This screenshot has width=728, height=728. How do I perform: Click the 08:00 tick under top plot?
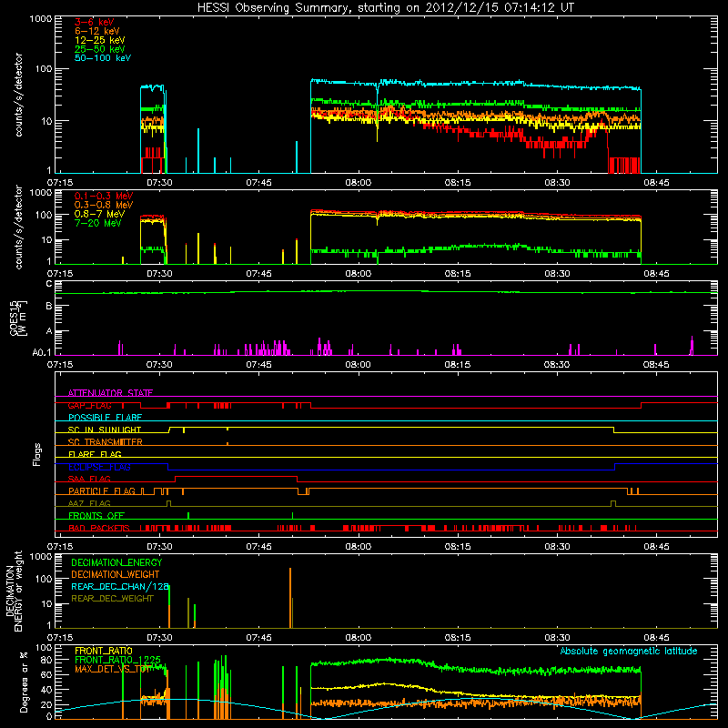point(358,183)
